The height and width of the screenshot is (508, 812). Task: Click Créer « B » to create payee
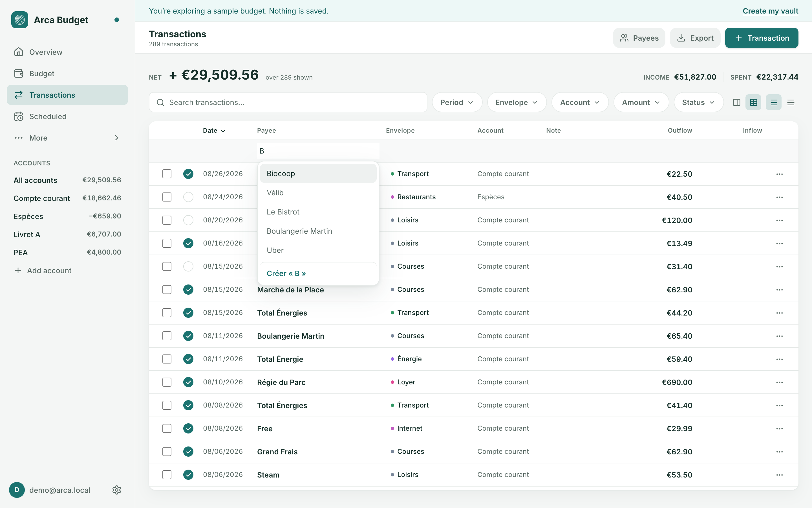click(318, 273)
